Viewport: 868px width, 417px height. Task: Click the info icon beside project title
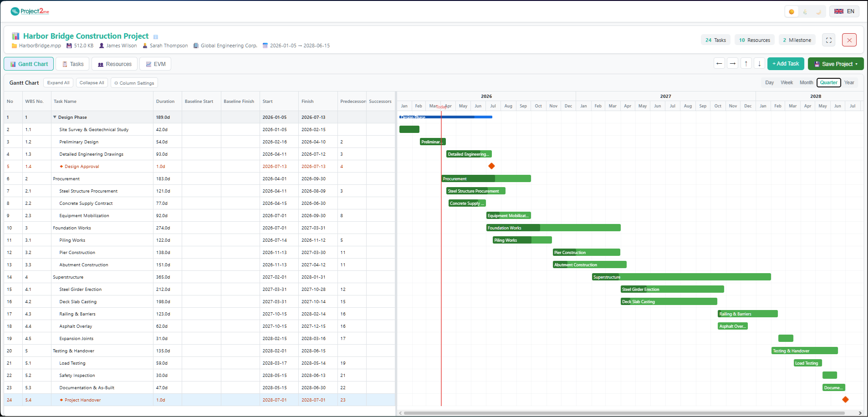tap(156, 37)
